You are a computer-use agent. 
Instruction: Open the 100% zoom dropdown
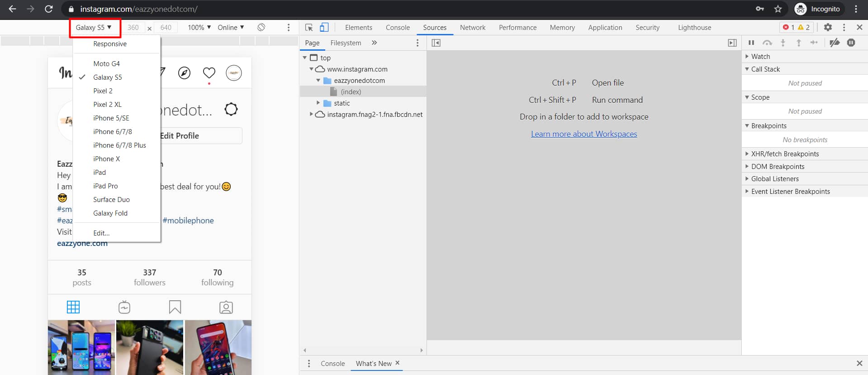click(x=199, y=28)
